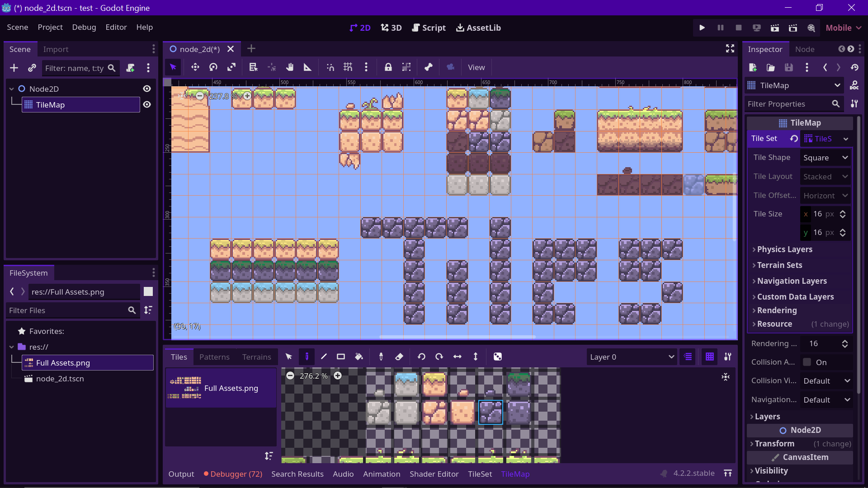
Task: Select the Full Assets.png atlas source
Action: tap(221, 388)
